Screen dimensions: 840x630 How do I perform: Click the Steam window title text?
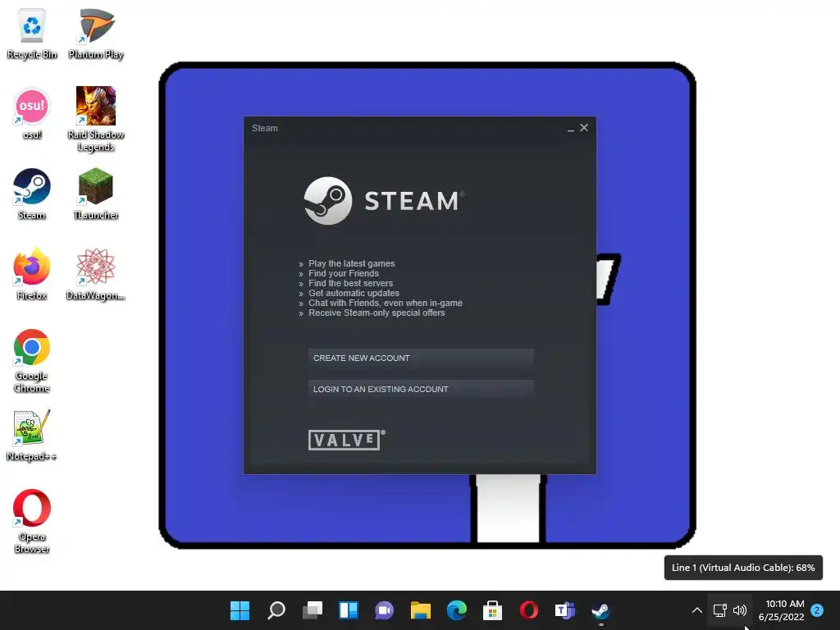[x=265, y=128]
